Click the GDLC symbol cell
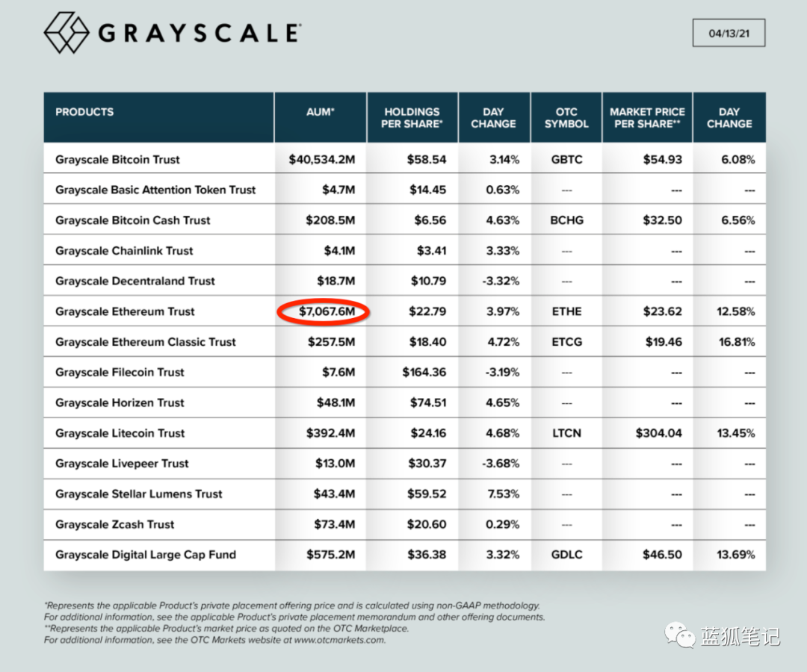This screenshot has height=672, width=807. (x=566, y=555)
